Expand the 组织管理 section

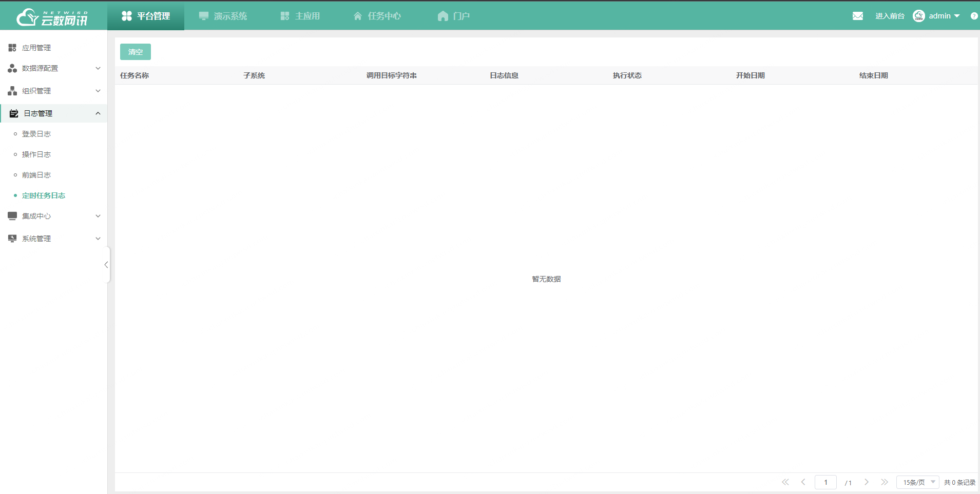(98, 91)
